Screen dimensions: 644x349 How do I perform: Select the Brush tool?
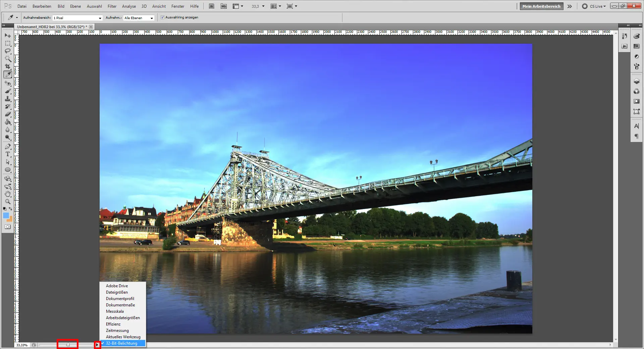point(7,91)
